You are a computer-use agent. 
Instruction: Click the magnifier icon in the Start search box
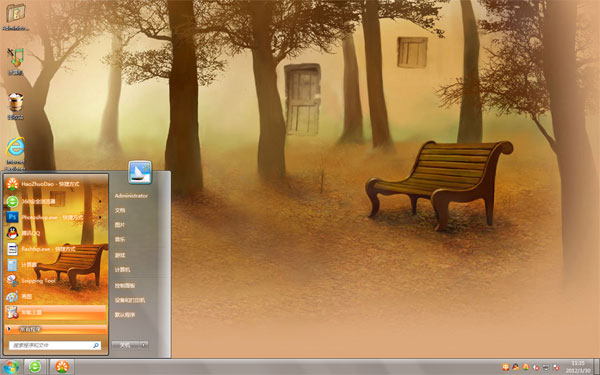point(96,345)
